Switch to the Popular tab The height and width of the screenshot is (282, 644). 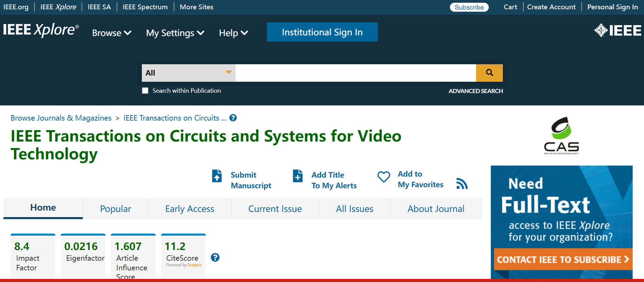(x=115, y=208)
